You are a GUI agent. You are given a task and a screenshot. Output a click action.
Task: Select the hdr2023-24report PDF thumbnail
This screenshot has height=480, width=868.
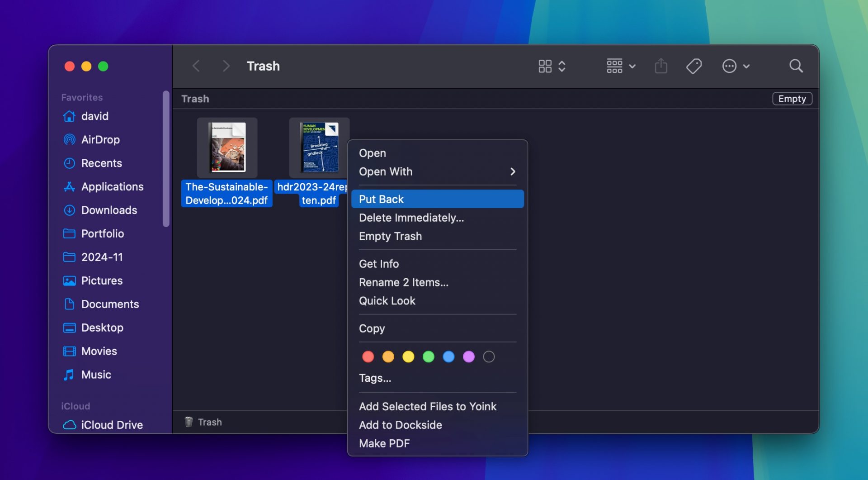pyautogui.click(x=319, y=147)
